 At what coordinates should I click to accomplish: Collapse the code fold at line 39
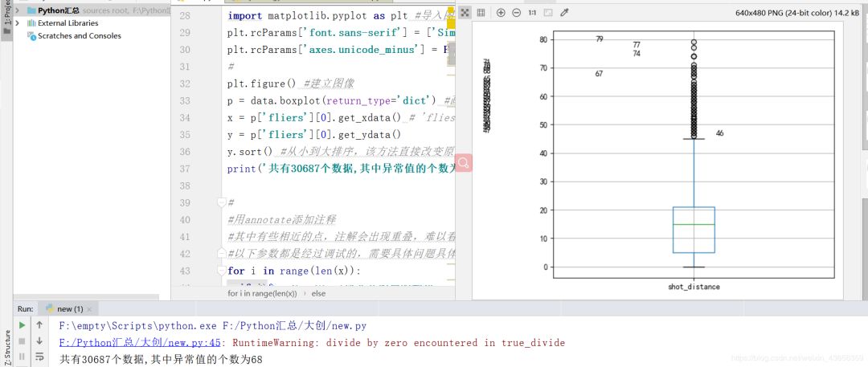click(x=221, y=203)
